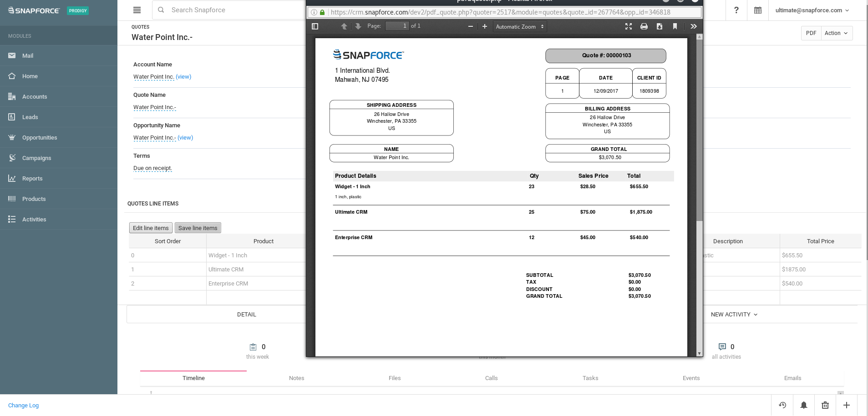The width and height of the screenshot is (868, 416).
Task: Open ultimate@snapforce.com account dropdown
Action: click(812, 10)
